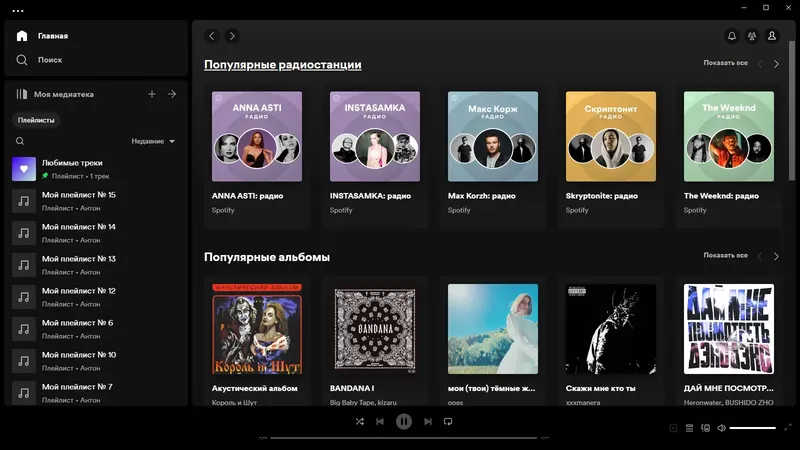This screenshot has width=800, height=450.
Task: Select Мой плейлист № 12
Action: (97, 297)
